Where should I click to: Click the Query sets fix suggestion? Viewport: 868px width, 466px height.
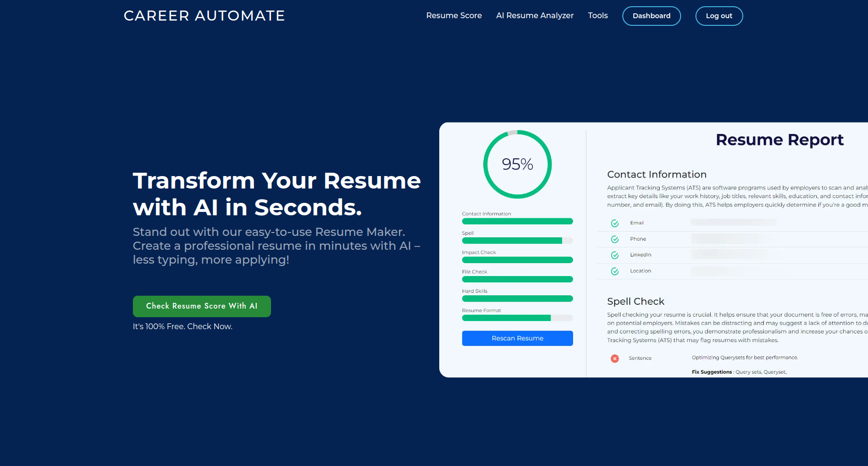748,372
